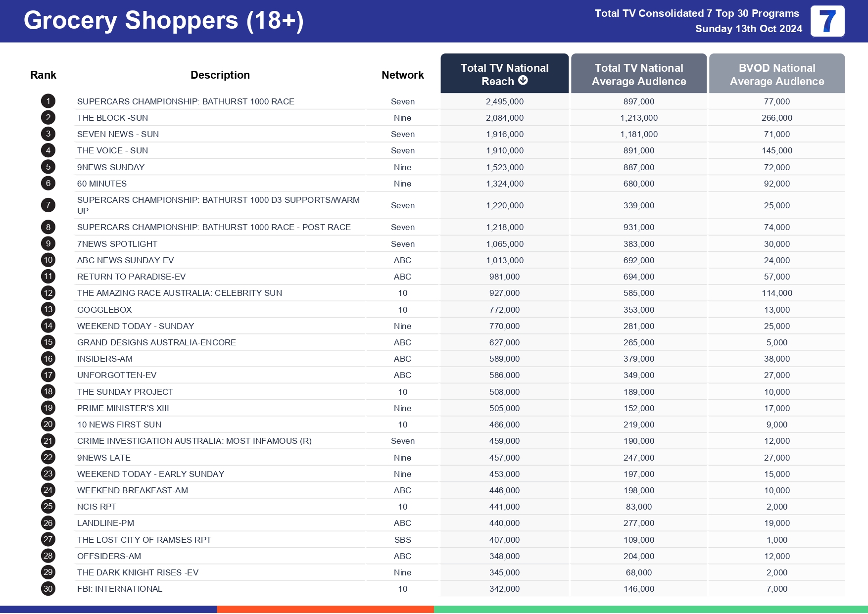Viewport: 868px width, 614px height.
Task: Click the Network column header
Action: click(x=402, y=75)
